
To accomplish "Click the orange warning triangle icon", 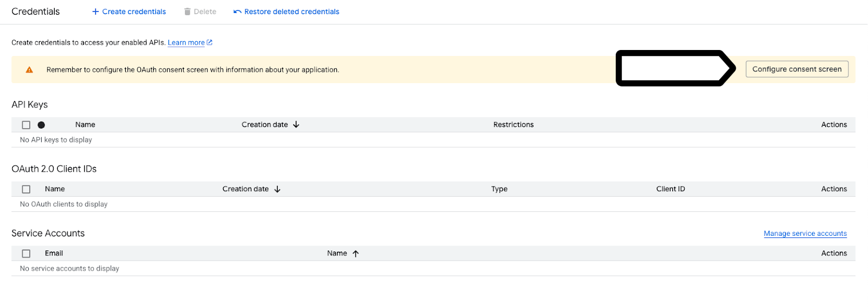I will tap(29, 70).
